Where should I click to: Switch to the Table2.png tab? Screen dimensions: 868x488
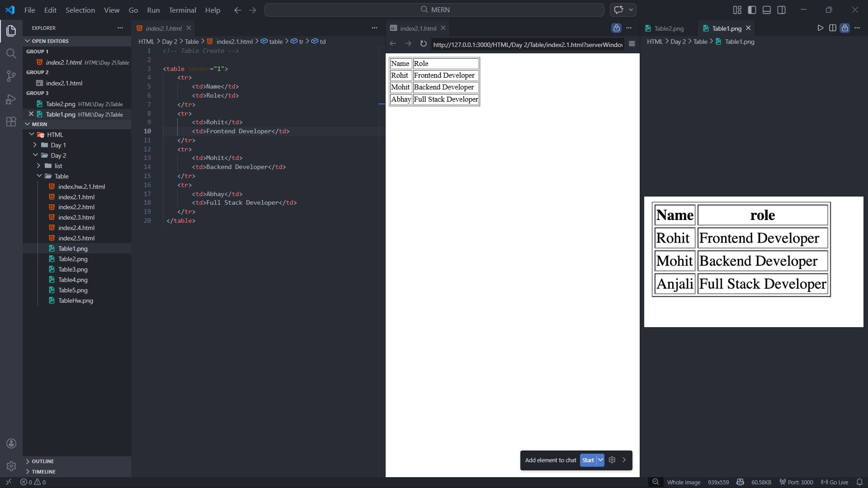point(669,28)
